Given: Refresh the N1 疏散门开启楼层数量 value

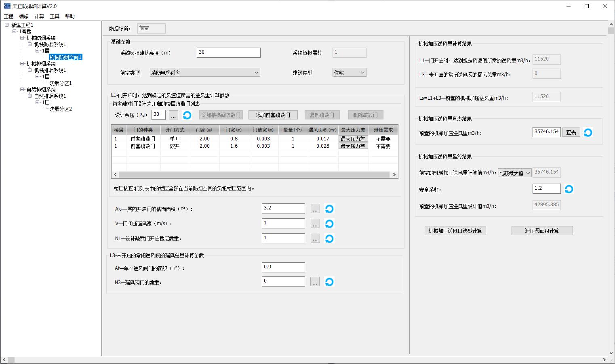Looking at the screenshot, I should point(329,239).
